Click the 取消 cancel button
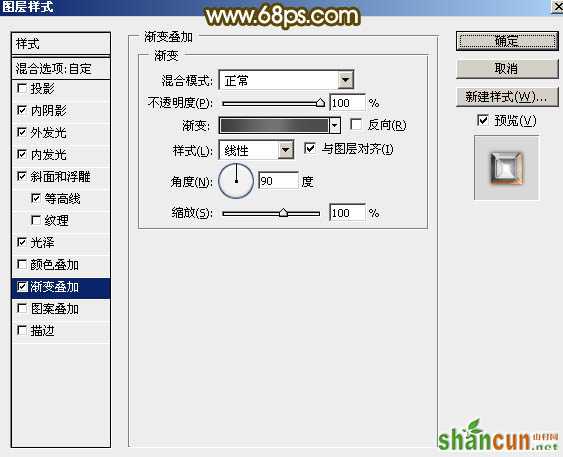The image size is (563, 457). 507,69
